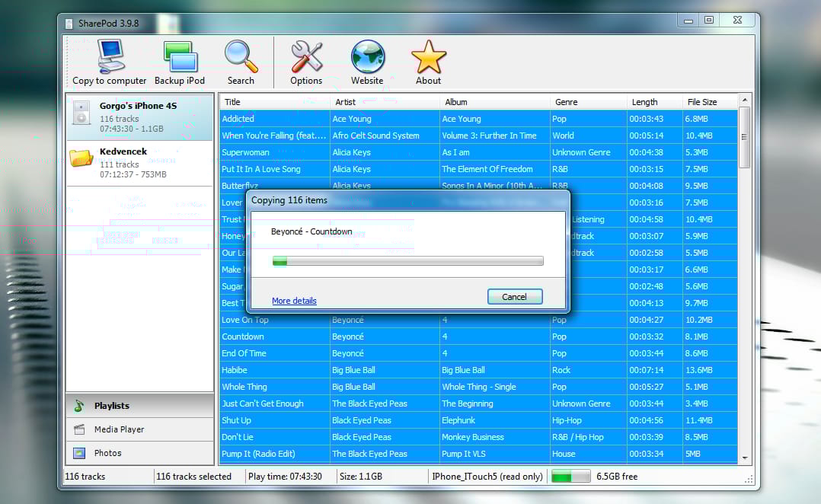
Task: Click artist cell 'Afro Celt Sound System'
Action: click(x=376, y=136)
